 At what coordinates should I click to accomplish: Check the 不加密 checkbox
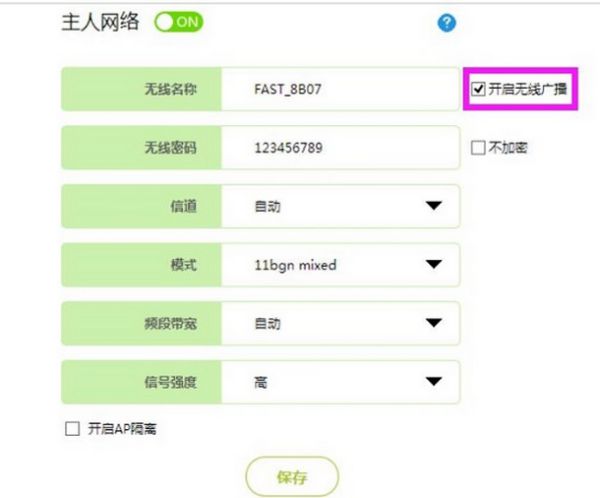pyautogui.click(x=478, y=147)
